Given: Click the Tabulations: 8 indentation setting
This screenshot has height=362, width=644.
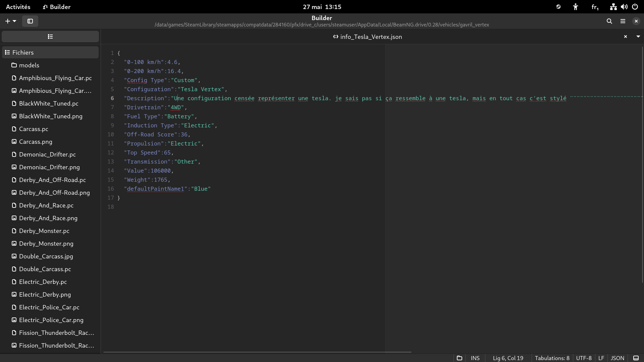Looking at the screenshot, I should [x=552, y=358].
